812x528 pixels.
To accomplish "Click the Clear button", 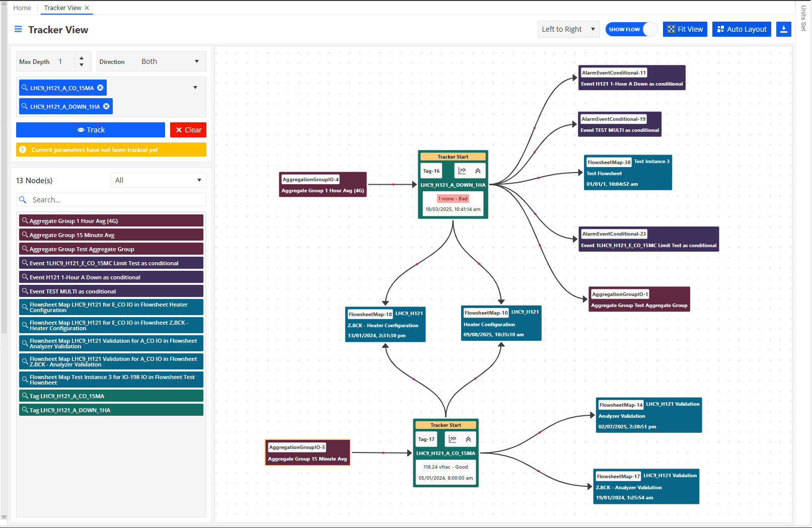I will click(x=188, y=130).
